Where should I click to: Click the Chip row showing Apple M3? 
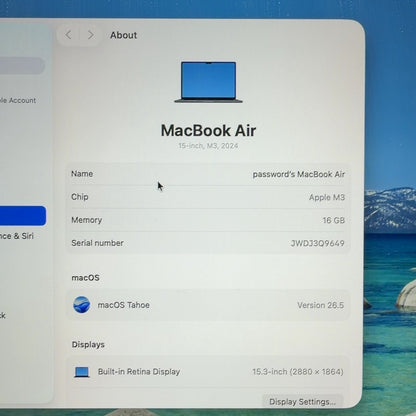(208, 197)
